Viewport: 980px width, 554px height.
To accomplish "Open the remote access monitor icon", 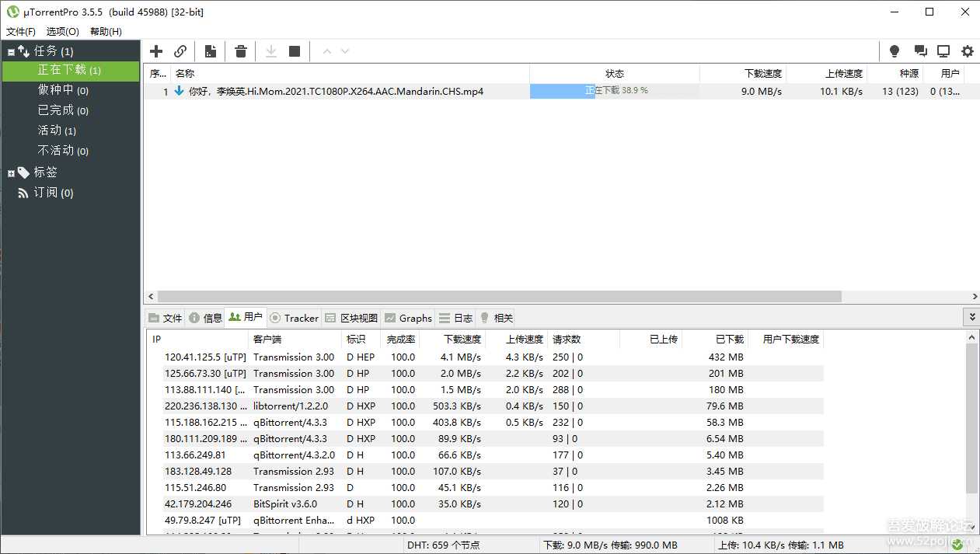I will pos(943,51).
